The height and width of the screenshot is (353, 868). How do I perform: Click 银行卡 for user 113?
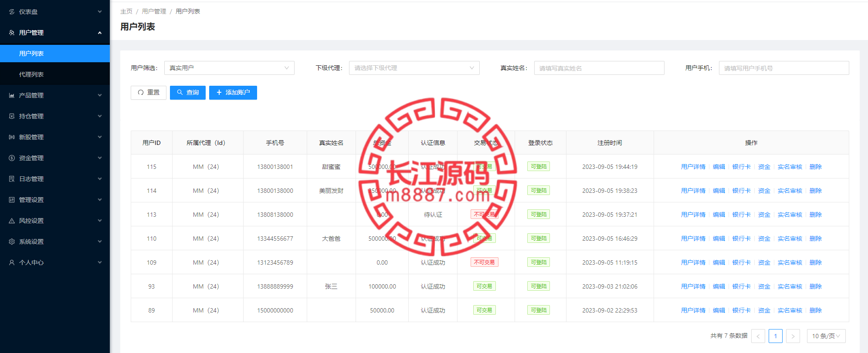coord(742,215)
